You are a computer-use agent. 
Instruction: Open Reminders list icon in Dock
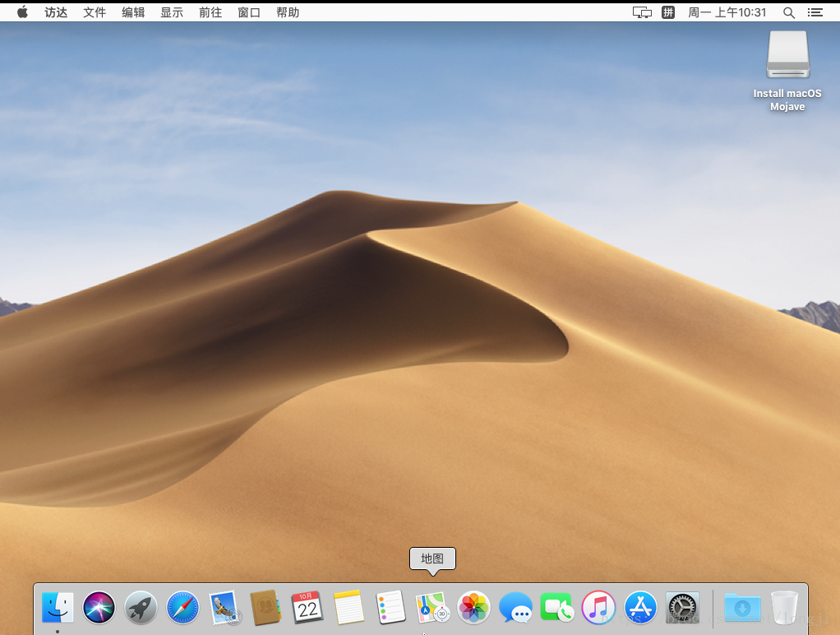coord(390,608)
